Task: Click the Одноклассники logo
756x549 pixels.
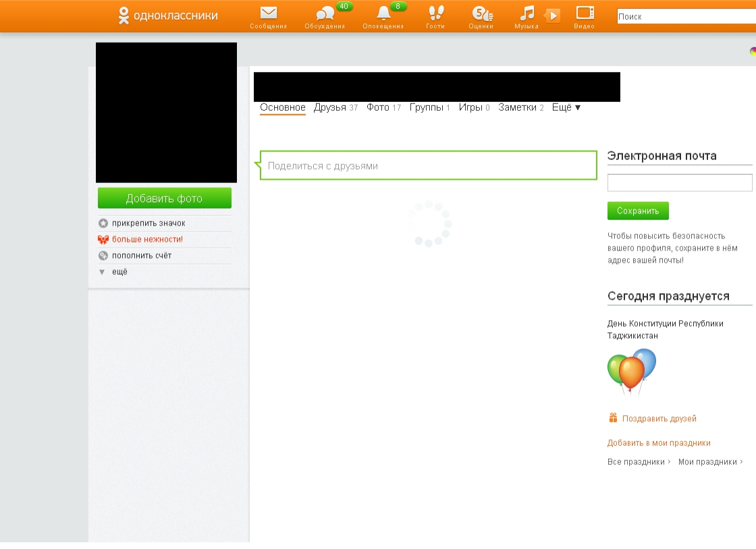Action: coord(168,16)
